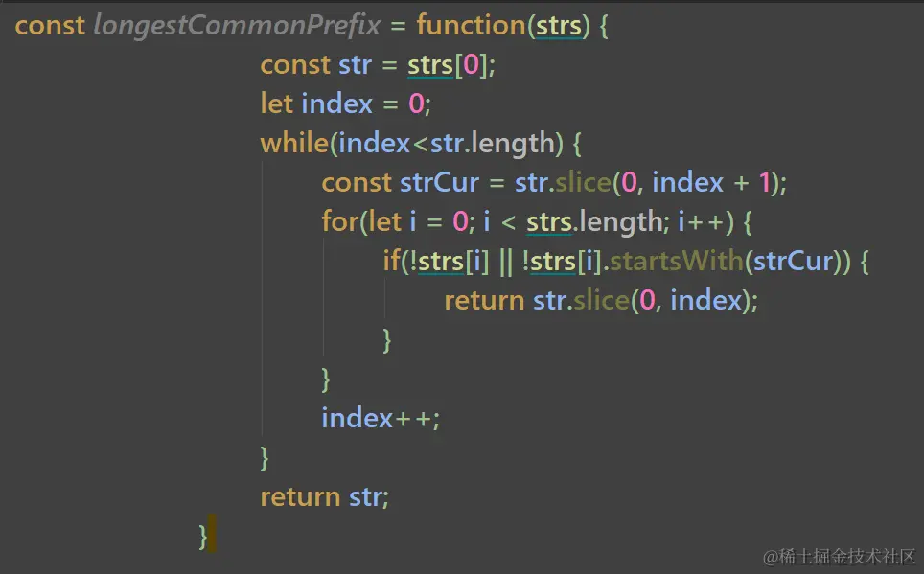The width and height of the screenshot is (924, 574).
Task: Click 'const str' declaration line
Action: point(378,65)
